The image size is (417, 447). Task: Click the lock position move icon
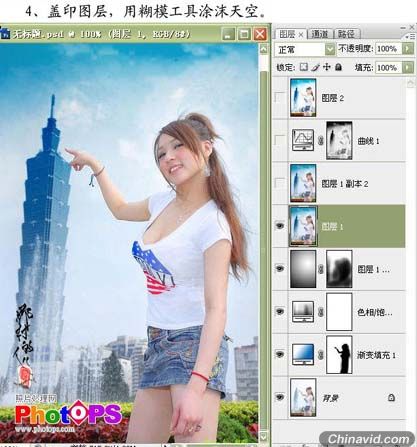point(327,67)
